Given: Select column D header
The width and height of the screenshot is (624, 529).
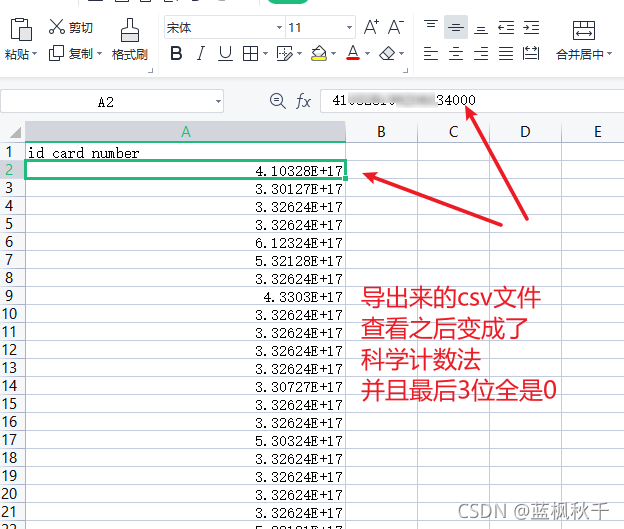Looking at the screenshot, I should tap(525, 132).
